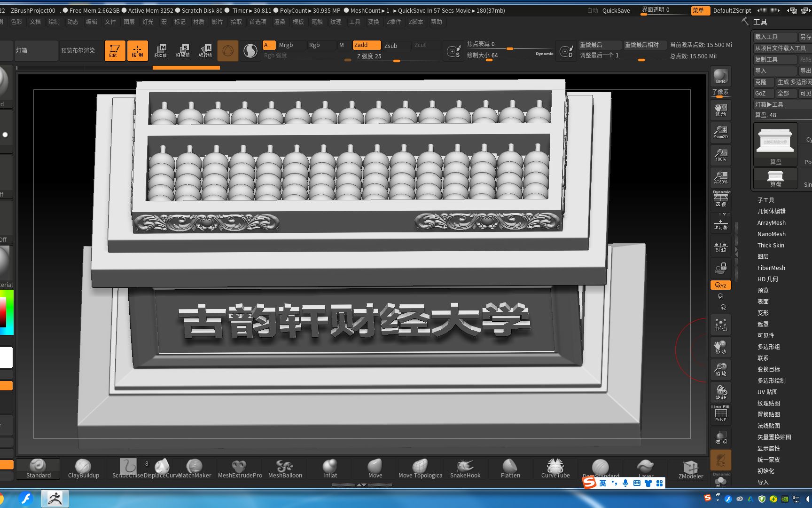Screen dimensions: 812x508
Task: Toggle the Edit mode button
Action: coord(115,51)
